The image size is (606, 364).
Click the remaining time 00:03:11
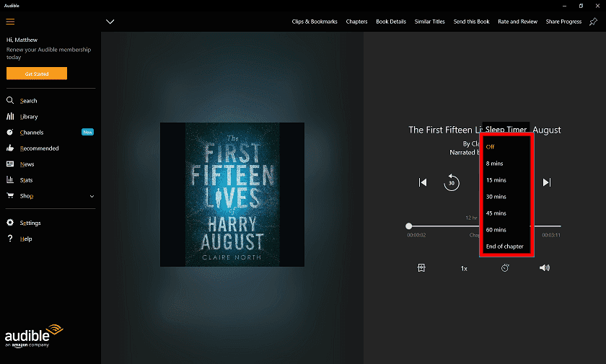(551, 235)
